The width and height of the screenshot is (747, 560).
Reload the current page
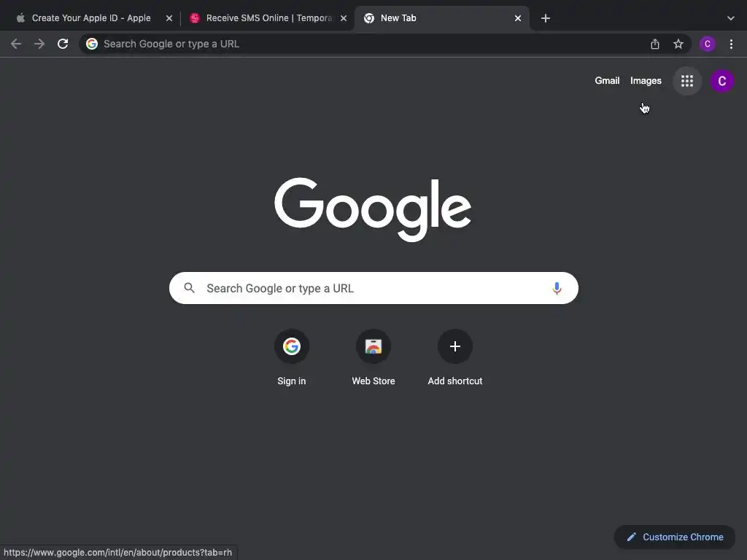(63, 44)
